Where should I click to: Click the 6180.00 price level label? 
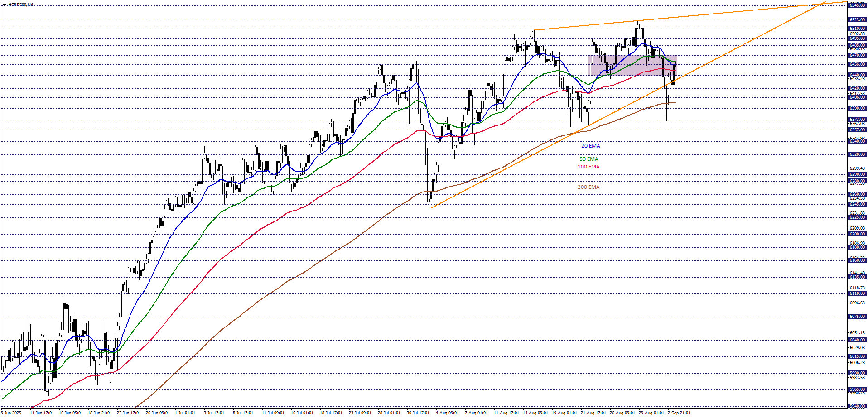857,247
